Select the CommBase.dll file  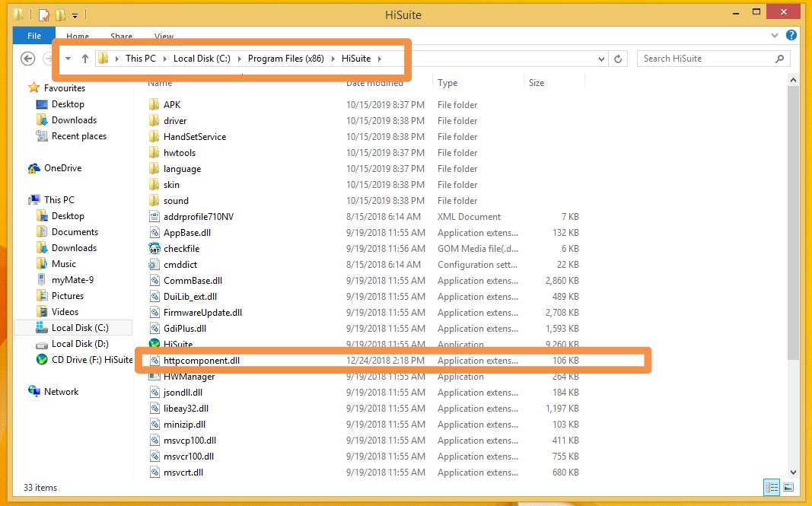coord(193,281)
